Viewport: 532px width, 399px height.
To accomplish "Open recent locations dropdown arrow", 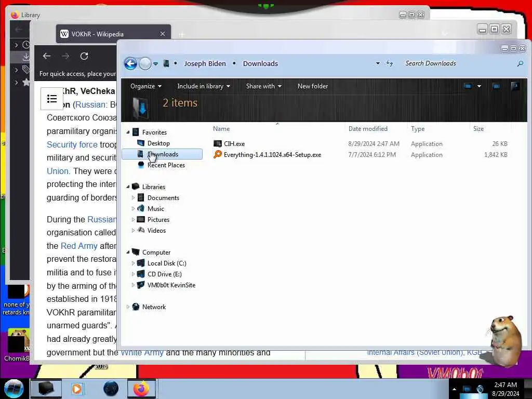I will (x=155, y=64).
